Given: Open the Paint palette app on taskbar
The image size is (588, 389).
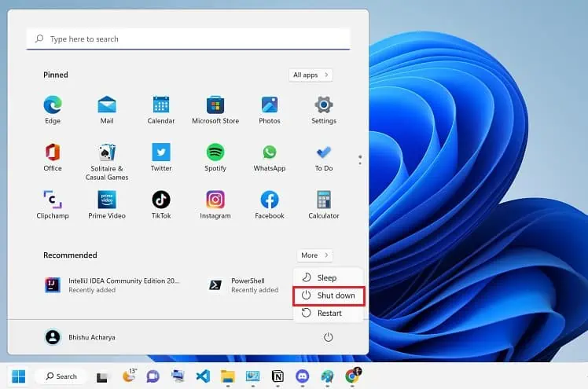Looking at the screenshot, I should 327,376.
